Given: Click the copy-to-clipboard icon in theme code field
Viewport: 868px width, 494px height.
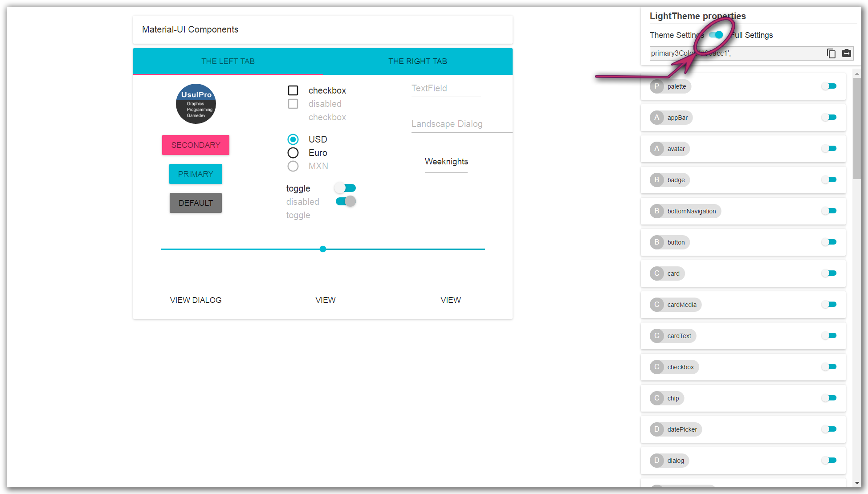Looking at the screenshot, I should click(x=831, y=53).
